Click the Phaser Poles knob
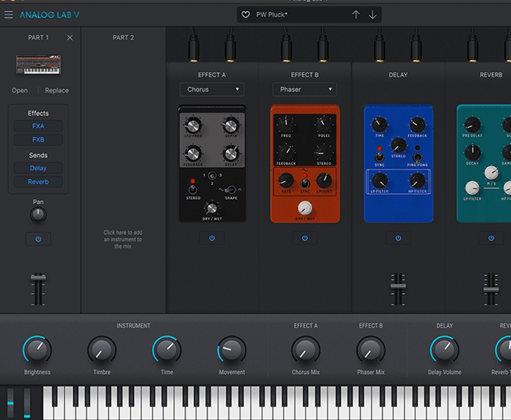Viewport: 511px width, 420px height. pyautogui.click(x=324, y=124)
